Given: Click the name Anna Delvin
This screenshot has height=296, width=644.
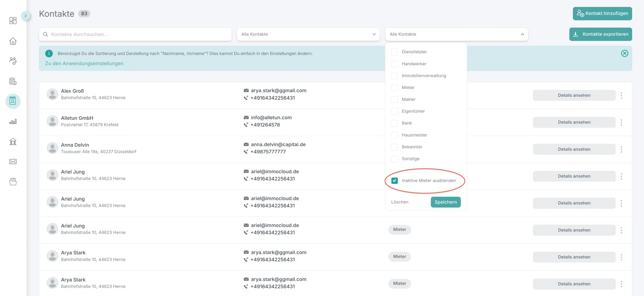Looking at the screenshot, I should click(75, 145).
